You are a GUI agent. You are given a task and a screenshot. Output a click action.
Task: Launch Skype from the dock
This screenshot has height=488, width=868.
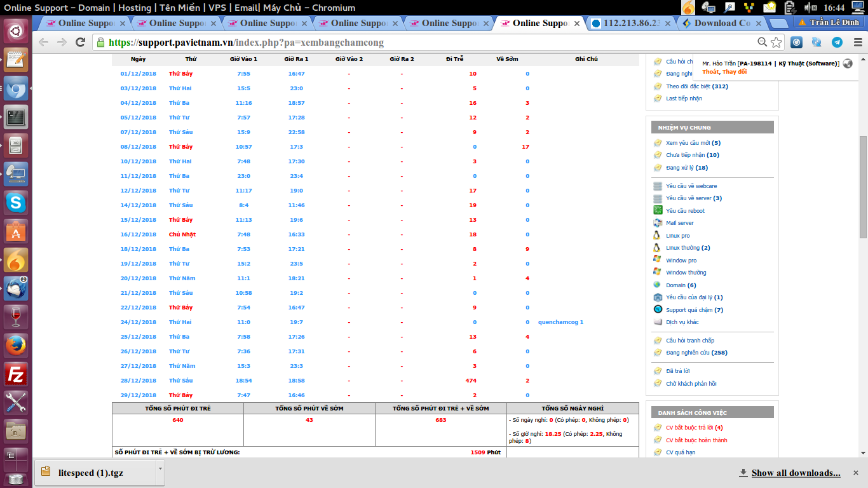[16, 203]
